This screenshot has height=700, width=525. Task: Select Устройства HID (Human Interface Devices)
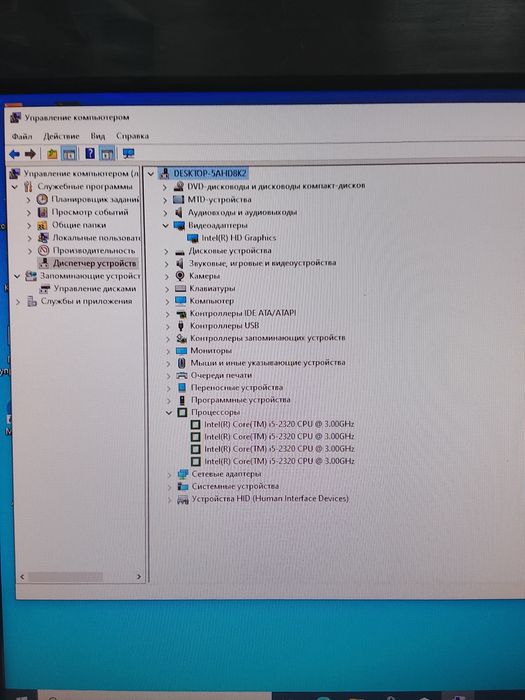click(x=270, y=499)
